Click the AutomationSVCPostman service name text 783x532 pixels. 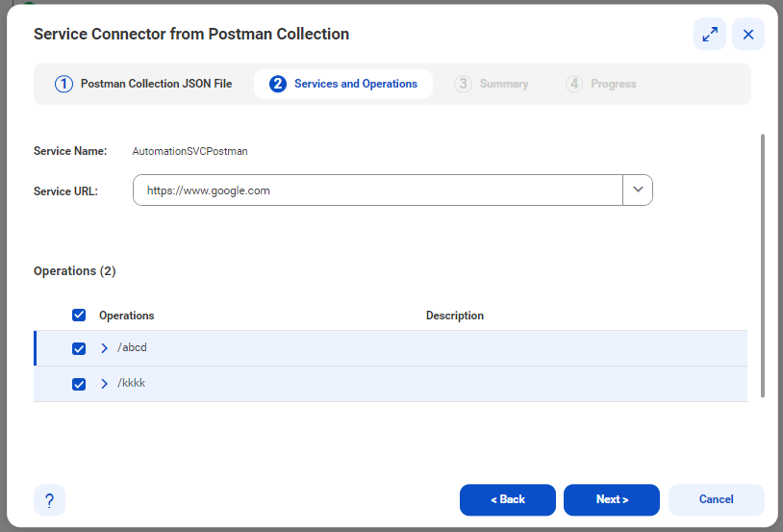click(189, 151)
